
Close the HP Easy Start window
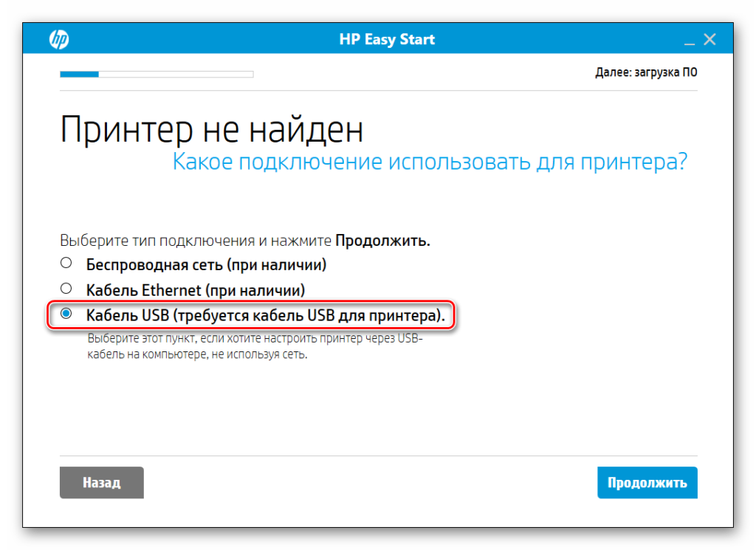pos(709,38)
